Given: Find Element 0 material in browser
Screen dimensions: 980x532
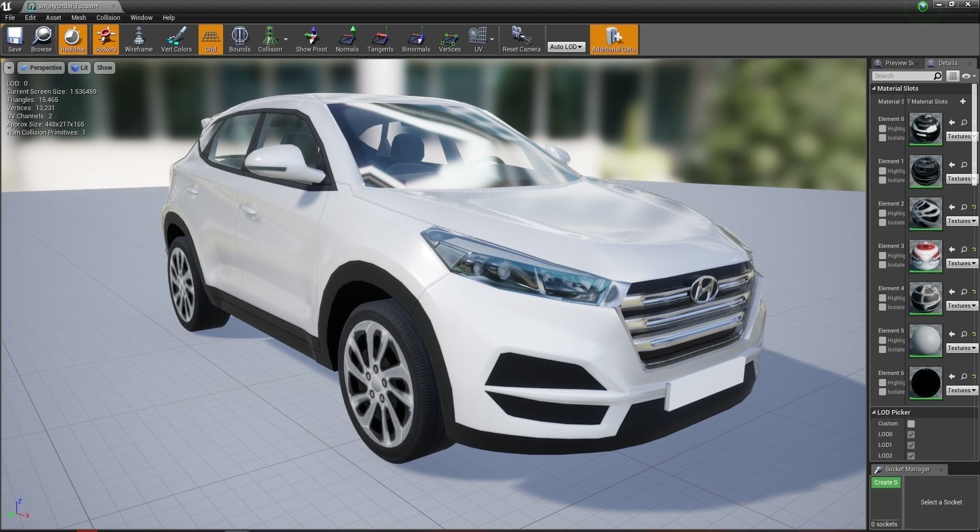Looking at the screenshot, I should coord(964,122).
